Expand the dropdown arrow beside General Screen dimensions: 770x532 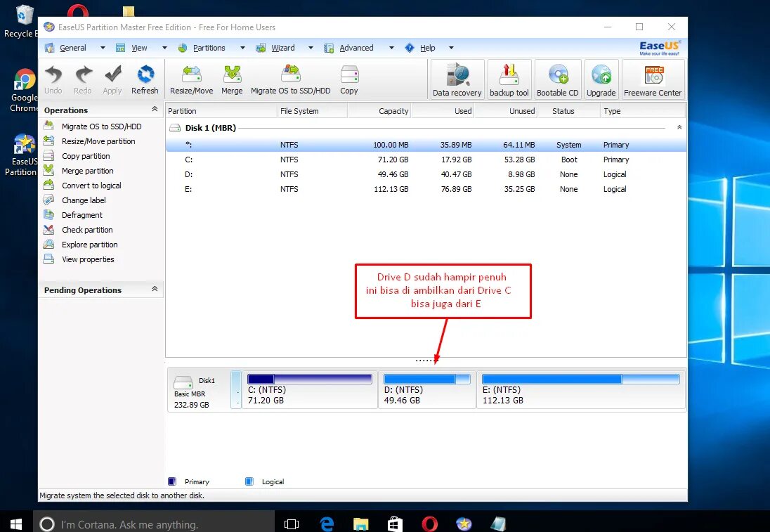pos(103,48)
